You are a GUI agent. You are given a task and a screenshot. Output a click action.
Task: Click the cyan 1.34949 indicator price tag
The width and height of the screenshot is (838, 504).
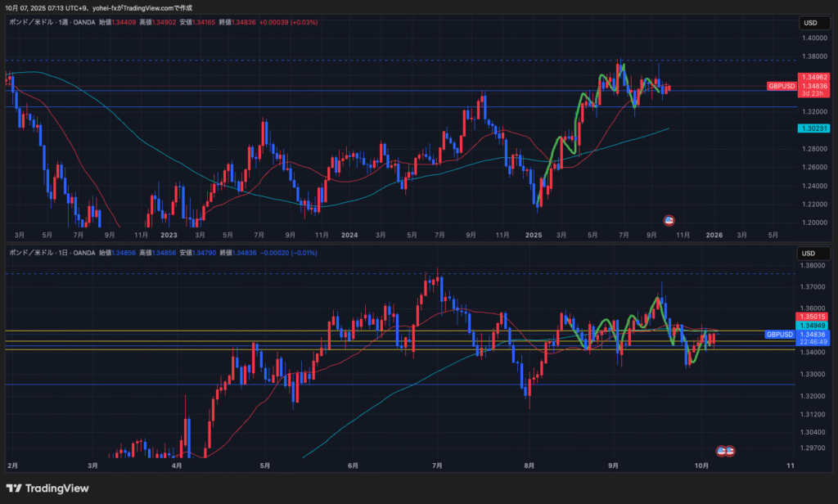pyautogui.click(x=814, y=326)
